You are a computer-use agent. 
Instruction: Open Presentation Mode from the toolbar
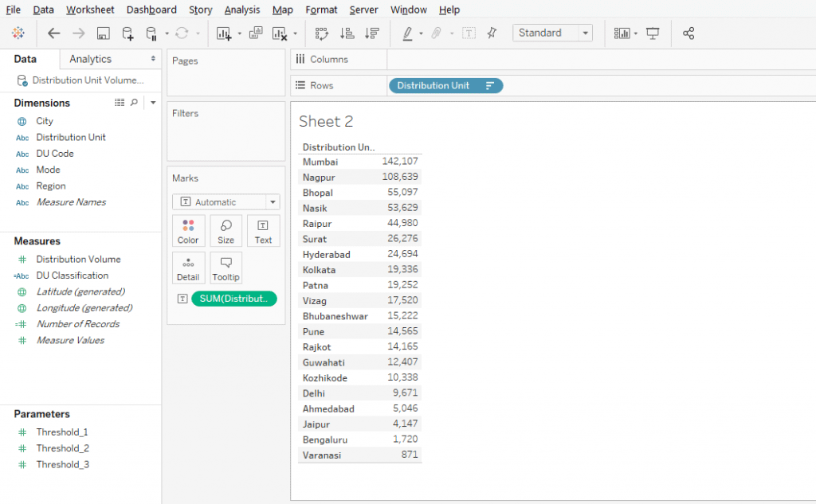click(652, 33)
